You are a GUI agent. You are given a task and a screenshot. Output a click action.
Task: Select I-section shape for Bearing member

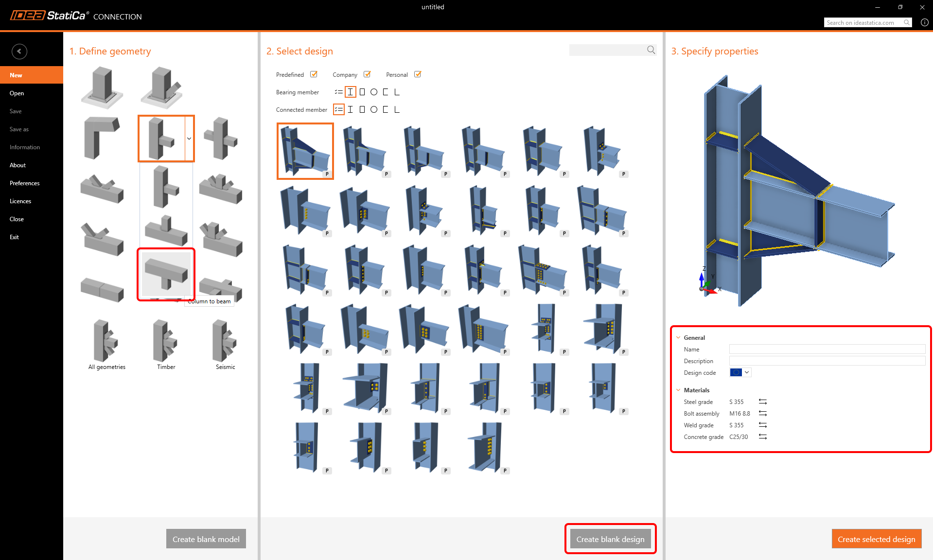(350, 92)
